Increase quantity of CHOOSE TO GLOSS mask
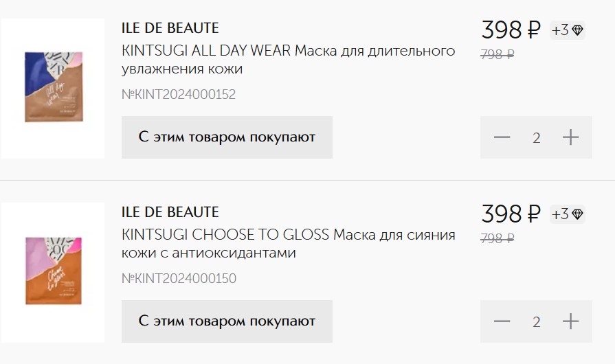The height and width of the screenshot is (364, 615). tap(570, 321)
